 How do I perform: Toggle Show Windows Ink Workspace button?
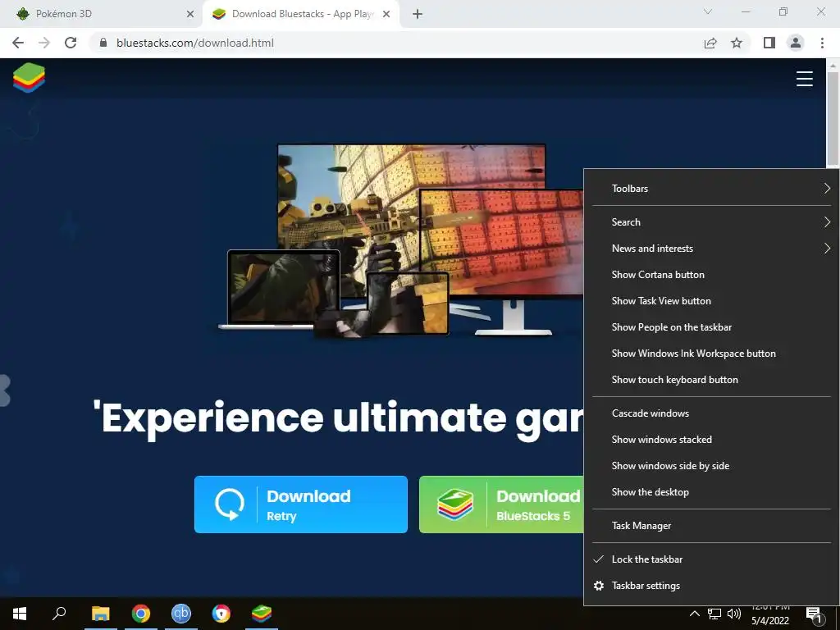click(x=711, y=353)
